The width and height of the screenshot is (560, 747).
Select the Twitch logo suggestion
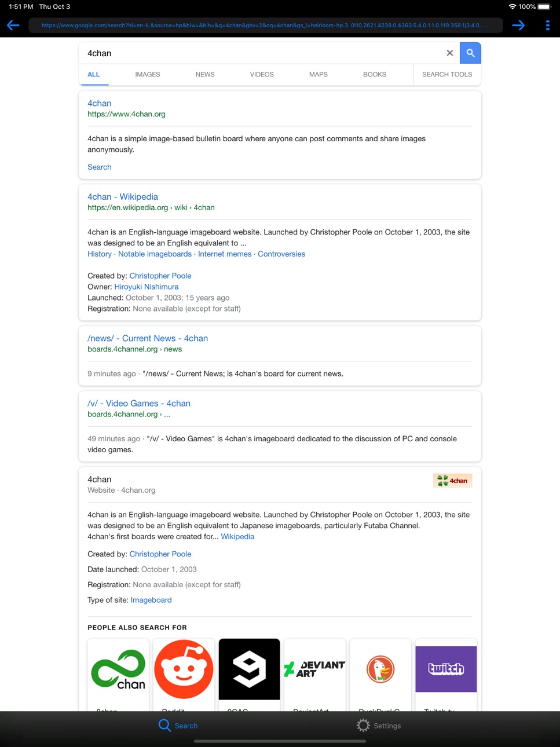coord(446,669)
